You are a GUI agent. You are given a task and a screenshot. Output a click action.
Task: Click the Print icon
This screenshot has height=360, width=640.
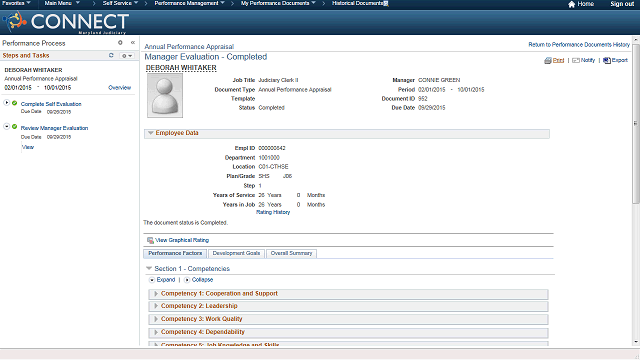pos(548,60)
